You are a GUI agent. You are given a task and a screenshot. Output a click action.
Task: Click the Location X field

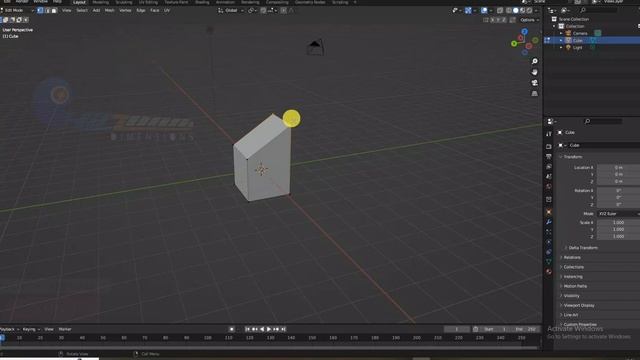(x=618, y=168)
